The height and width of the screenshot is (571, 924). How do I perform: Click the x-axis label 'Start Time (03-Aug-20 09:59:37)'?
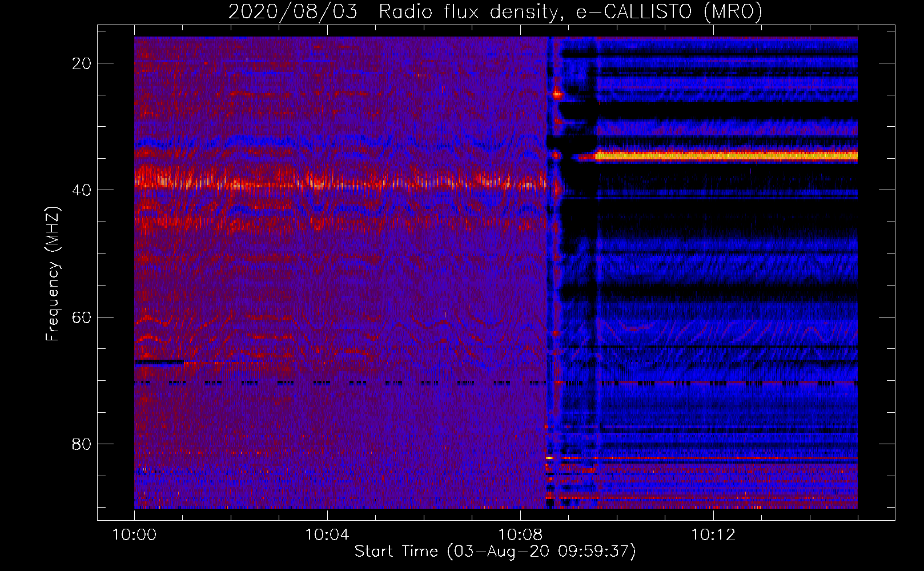point(495,552)
